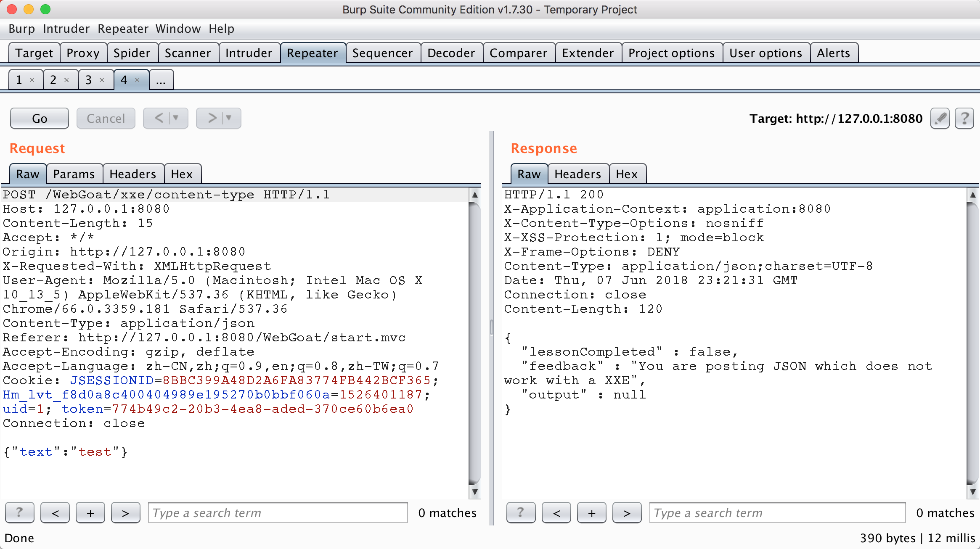Go to next request search match
Screen dimensions: 980x549
126,512
